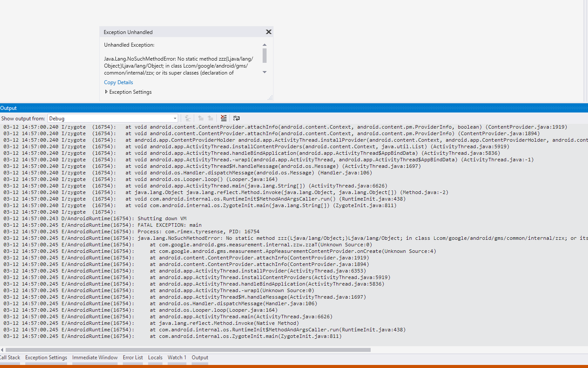Click AndroidRuntime 'installProvider(ActivityThread.java:6353)' line

[x=185, y=271]
